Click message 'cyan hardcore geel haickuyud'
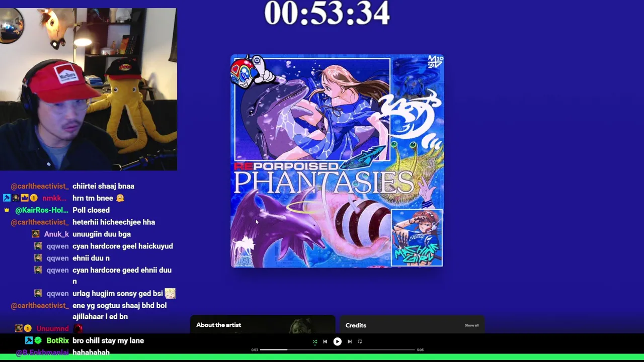 click(123, 246)
